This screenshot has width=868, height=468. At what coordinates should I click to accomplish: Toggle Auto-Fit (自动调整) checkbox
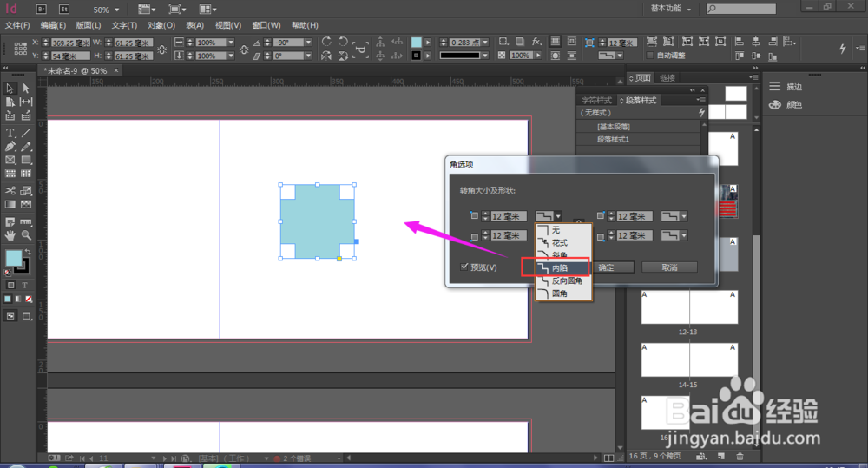pos(650,56)
